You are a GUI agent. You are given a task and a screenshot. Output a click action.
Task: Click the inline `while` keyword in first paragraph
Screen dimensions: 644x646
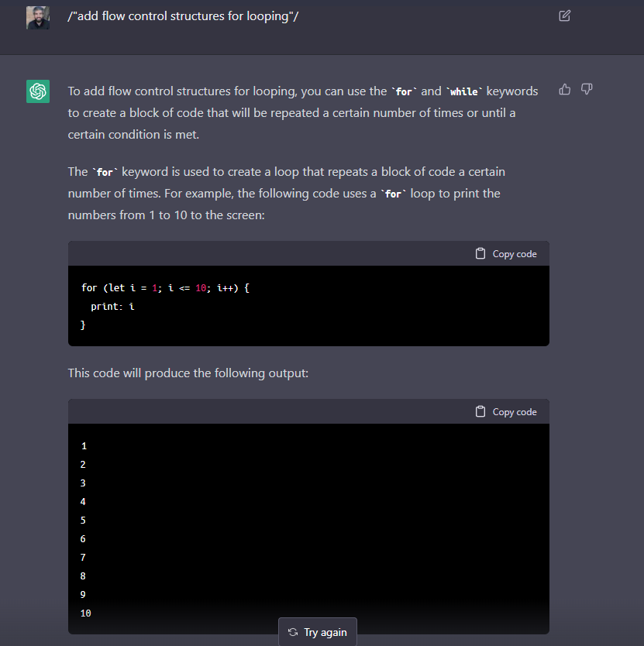click(x=464, y=91)
